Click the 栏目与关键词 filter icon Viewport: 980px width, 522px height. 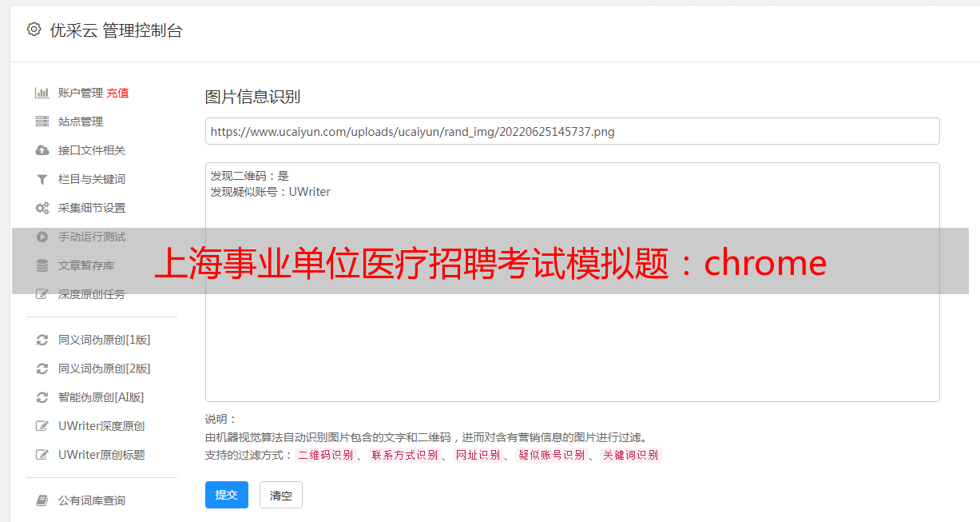pos(42,179)
